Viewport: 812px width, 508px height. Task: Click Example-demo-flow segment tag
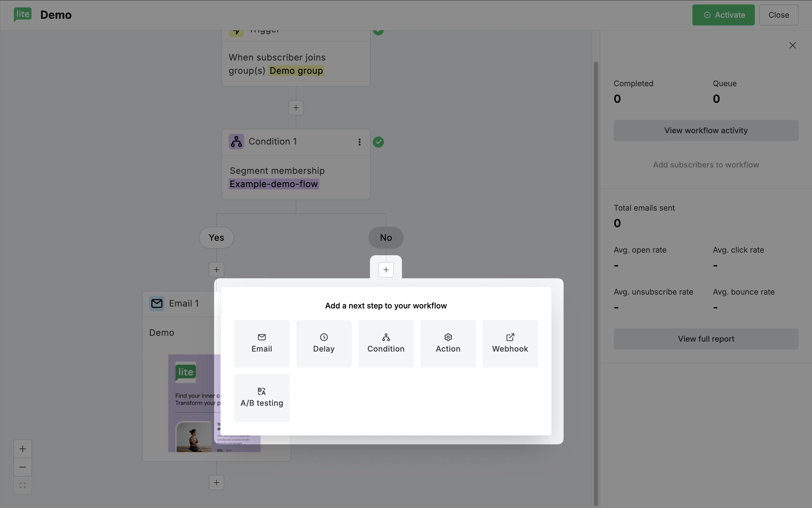(x=274, y=184)
